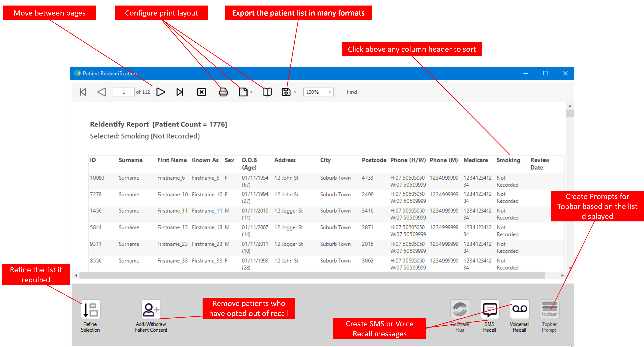Click postcode 4733 cell
Image resolution: width=644 pixels, height=347 pixels.
click(367, 178)
